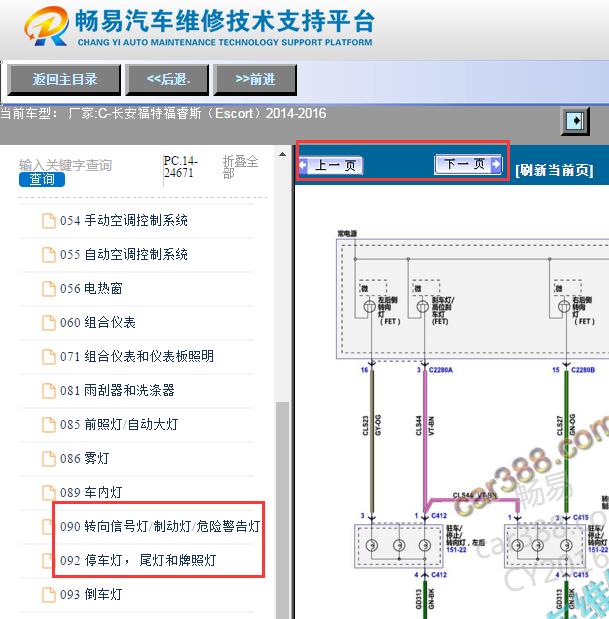Open 060 组合仪表 entry

[x=97, y=323]
